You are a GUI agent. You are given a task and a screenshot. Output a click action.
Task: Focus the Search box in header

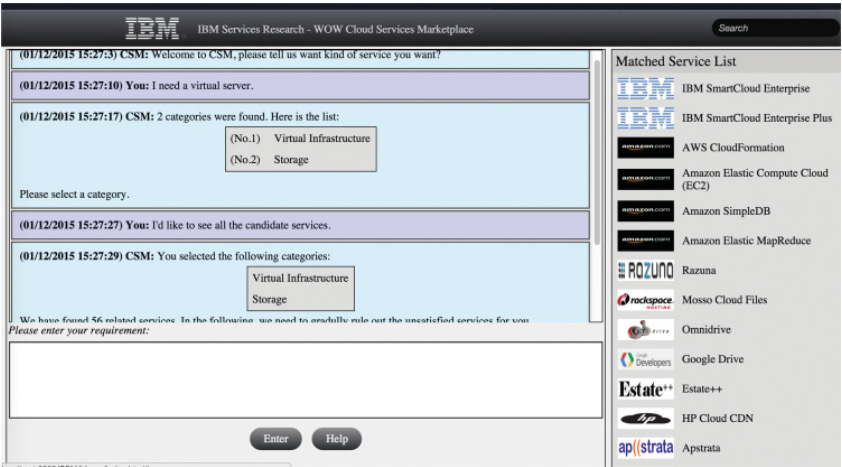[x=775, y=28]
